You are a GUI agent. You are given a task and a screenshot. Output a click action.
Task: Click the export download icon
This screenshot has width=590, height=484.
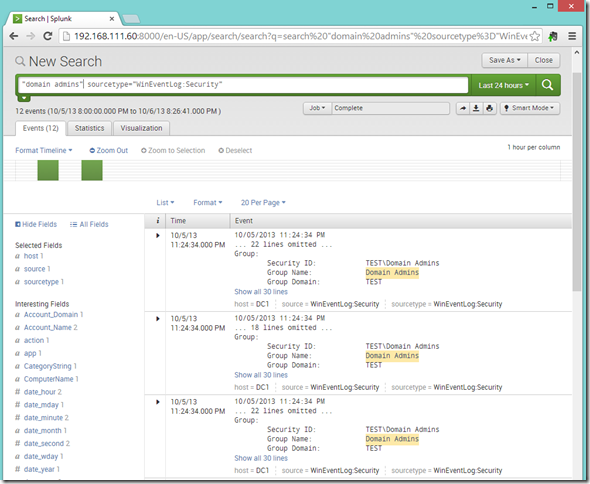click(476, 108)
